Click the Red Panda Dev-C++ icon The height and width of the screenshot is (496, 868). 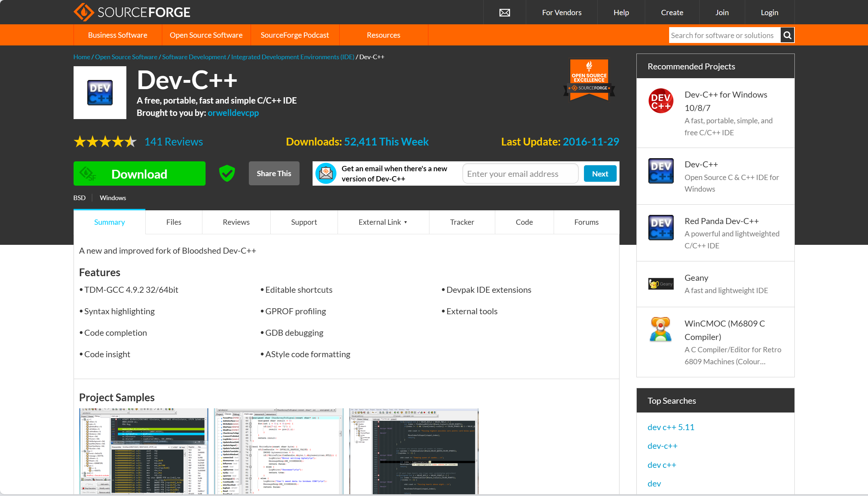pyautogui.click(x=661, y=228)
